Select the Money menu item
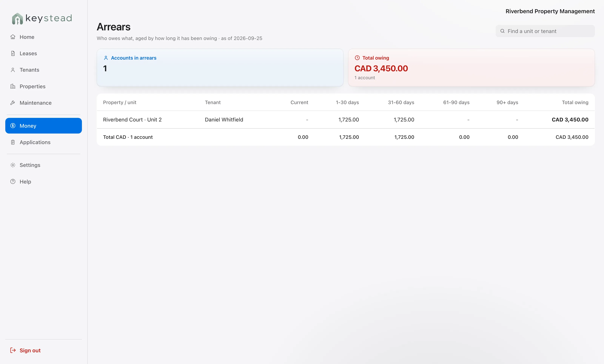This screenshot has height=364, width=604. click(44, 126)
